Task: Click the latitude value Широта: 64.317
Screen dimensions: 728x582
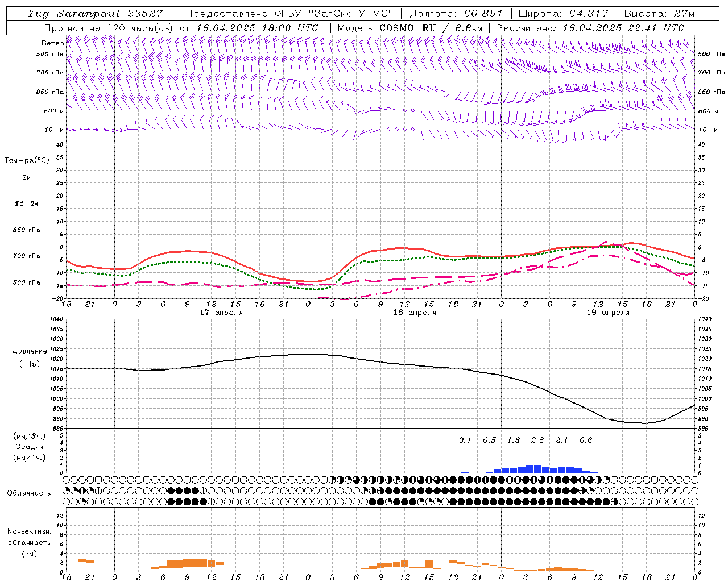Action: click(x=563, y=14)
